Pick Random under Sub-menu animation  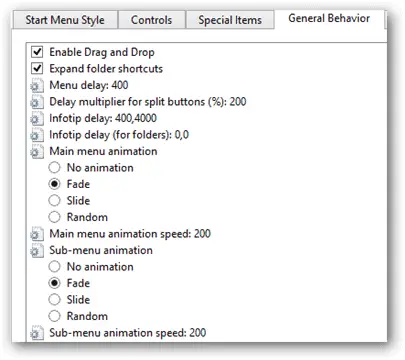click(54, 316)
